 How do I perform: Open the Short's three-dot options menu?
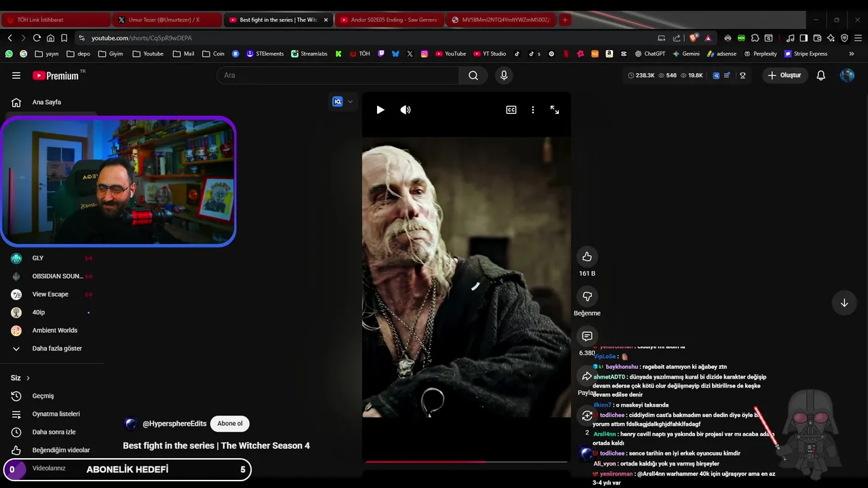533,110
